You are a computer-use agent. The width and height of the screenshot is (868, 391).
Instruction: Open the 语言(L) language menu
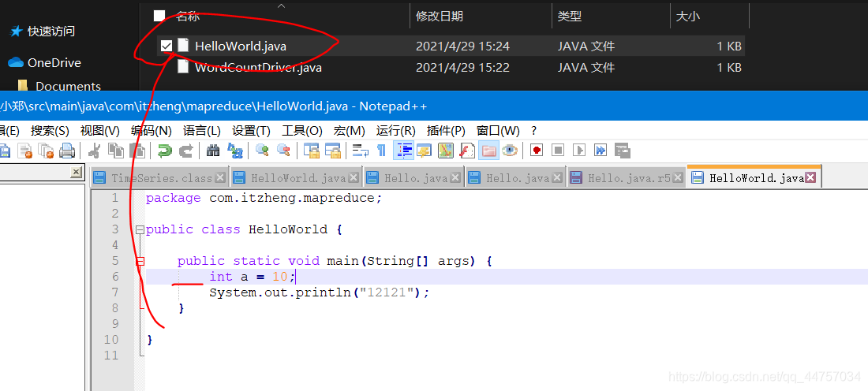click(x=201, y=130)
